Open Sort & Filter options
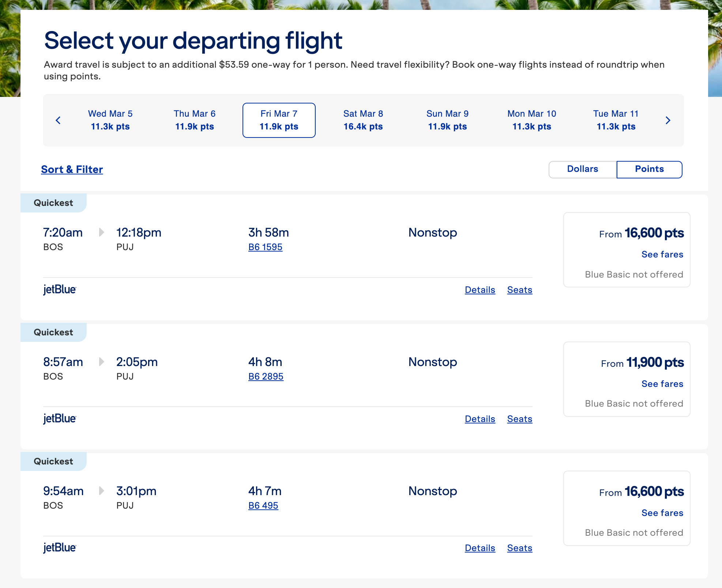722x588 pixels. (72, 170)
